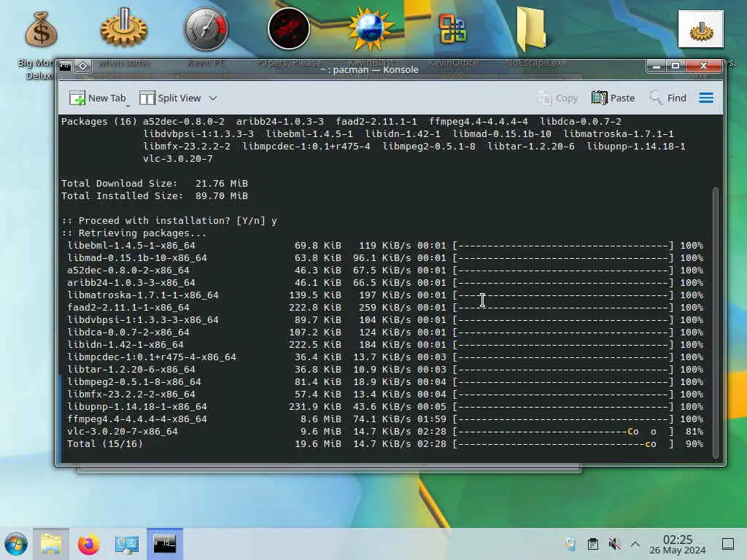
Task: Open the sun globe desktop icon
Action: [371, 28]
